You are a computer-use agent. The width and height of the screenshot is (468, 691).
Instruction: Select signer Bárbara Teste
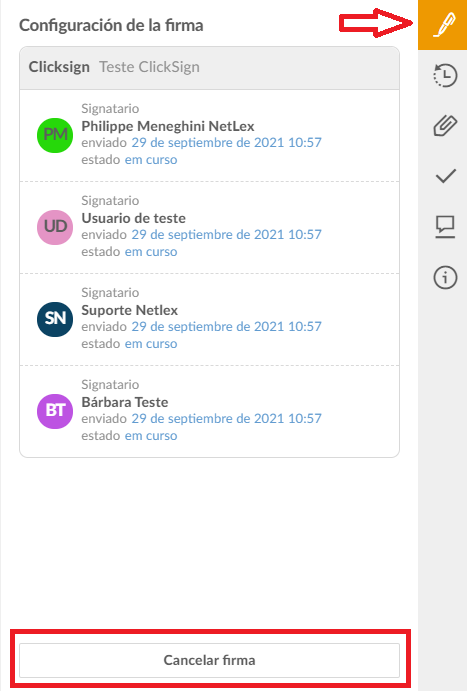point(125,402)
